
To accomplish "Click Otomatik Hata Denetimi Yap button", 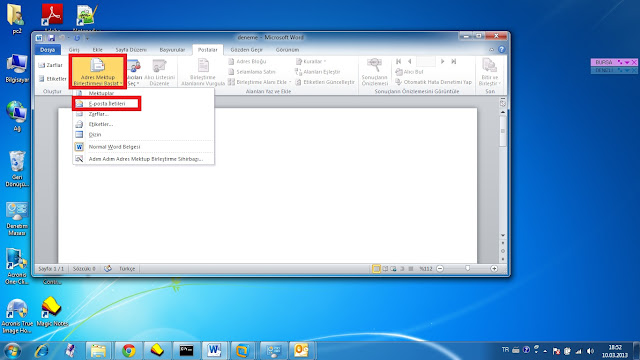I will click(x=433, y=82).
